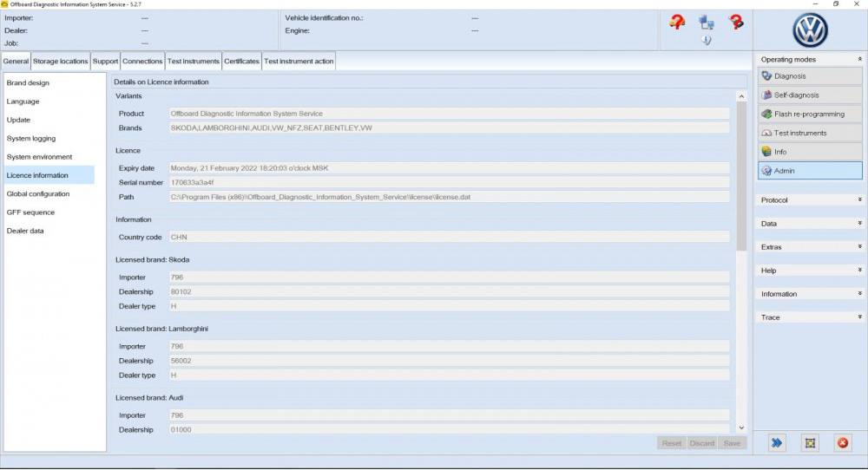Click the blue double-arrow forward icon
This screenshot has width=868, height=470.
(777, 443)
